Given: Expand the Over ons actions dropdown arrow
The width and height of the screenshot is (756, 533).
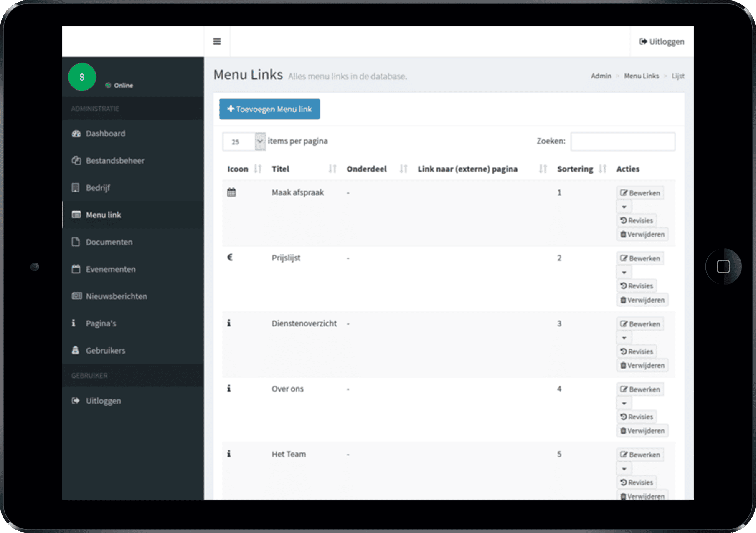Looking at the screenshot, I should click(624, 404).
